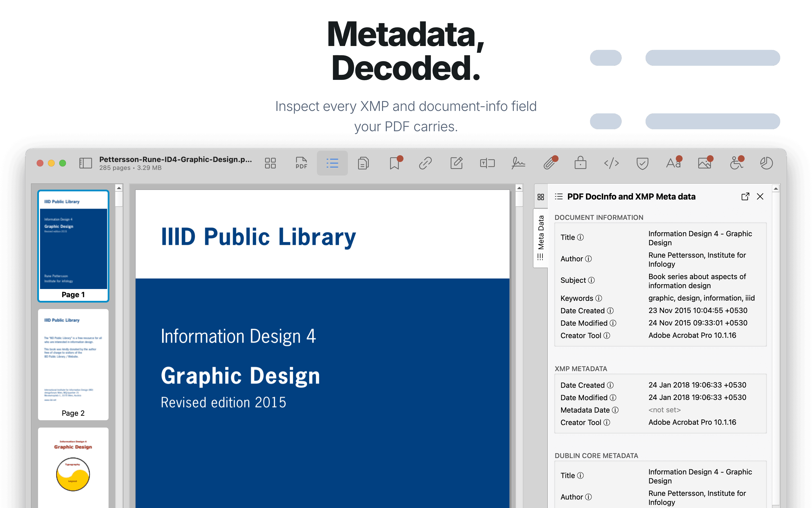Image resolution: width=812 pixels, height=508 pixels.
Task: Select the Graphic Design page 3 thumbnail
Action: (73, 468)
